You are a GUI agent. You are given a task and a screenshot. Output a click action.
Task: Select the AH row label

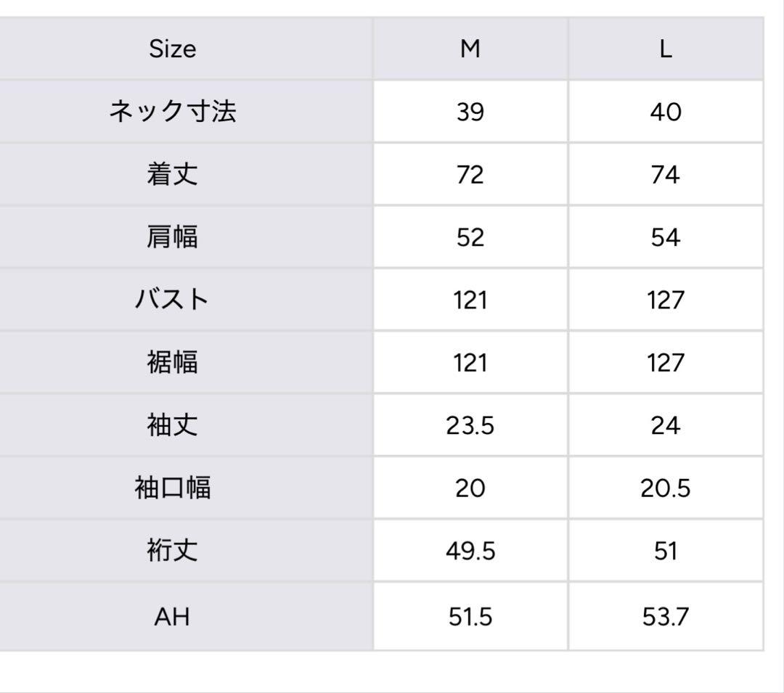point(173,617)
